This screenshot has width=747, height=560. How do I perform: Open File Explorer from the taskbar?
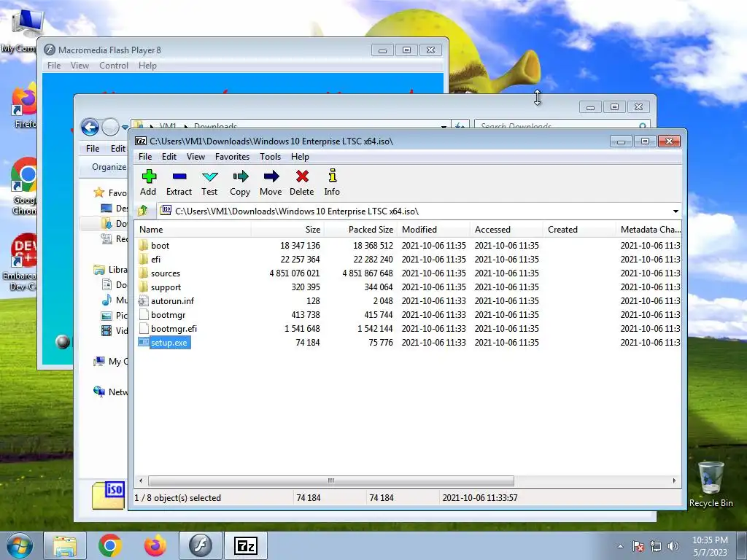tap(65, 545)
